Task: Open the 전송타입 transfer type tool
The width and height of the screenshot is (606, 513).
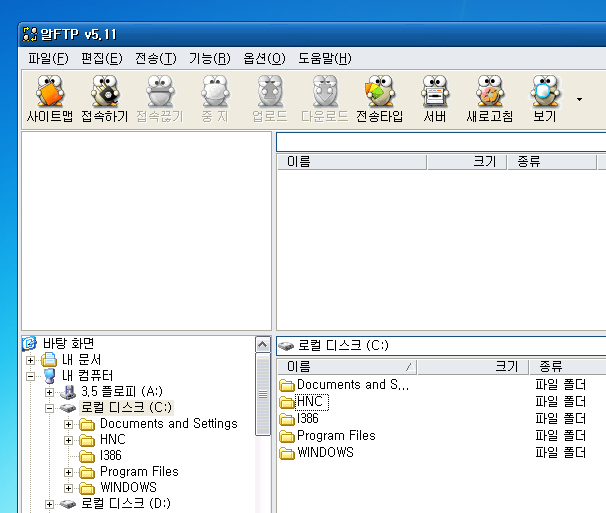Action: 380,99
